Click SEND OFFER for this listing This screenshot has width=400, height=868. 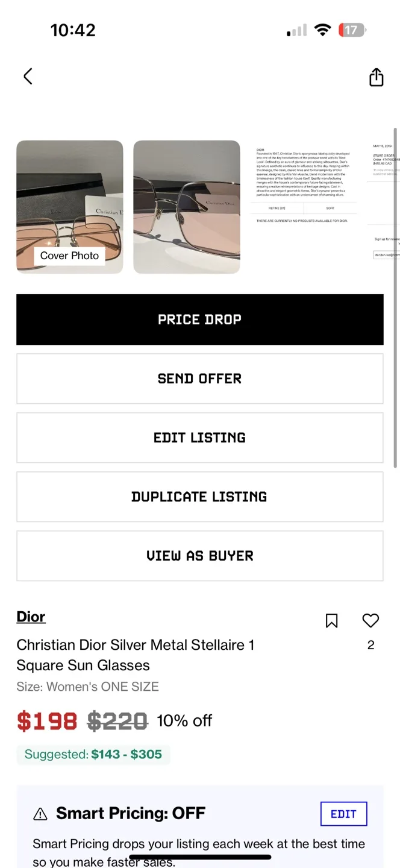tap(199, 379)
